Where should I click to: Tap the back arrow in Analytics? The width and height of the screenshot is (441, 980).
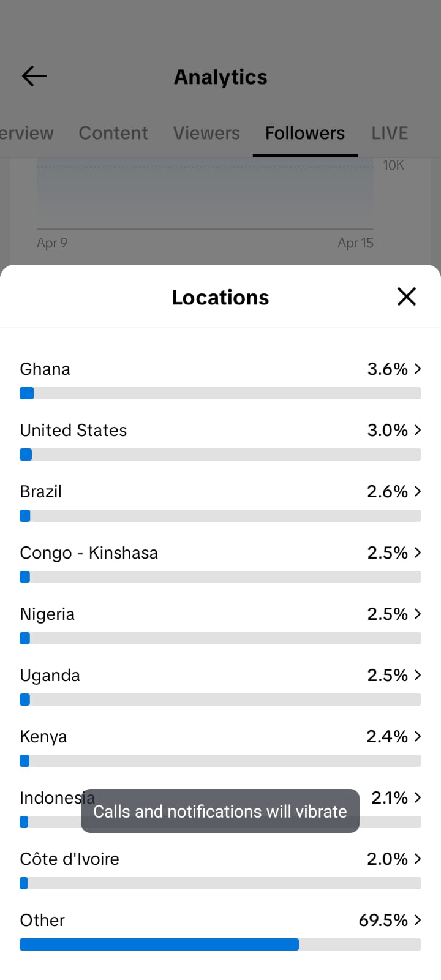(34, 77)
